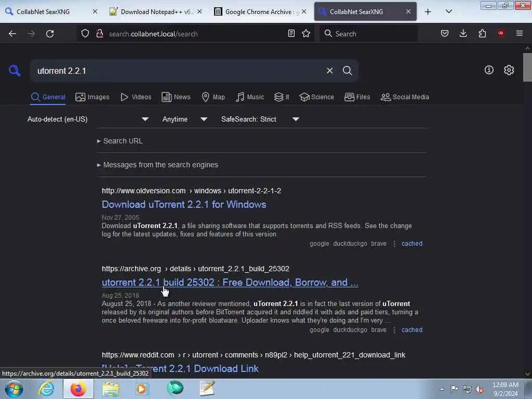The width and height of the screenshot is (532, 399).
Task: Open Windows Explorer folder in taskbar
Action: (x=111, y=389)
